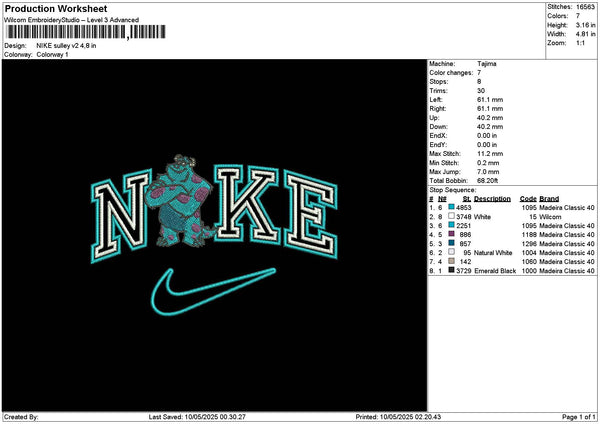Image resolution: width=600 pixels, height=424 pixels.
Task: Click the 'Description' column header
Action: [492, 199]
